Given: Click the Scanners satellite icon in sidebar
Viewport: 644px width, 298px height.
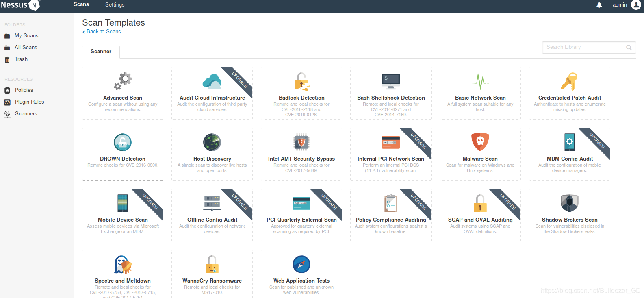Looking at the screenshot, I should 7,114.
